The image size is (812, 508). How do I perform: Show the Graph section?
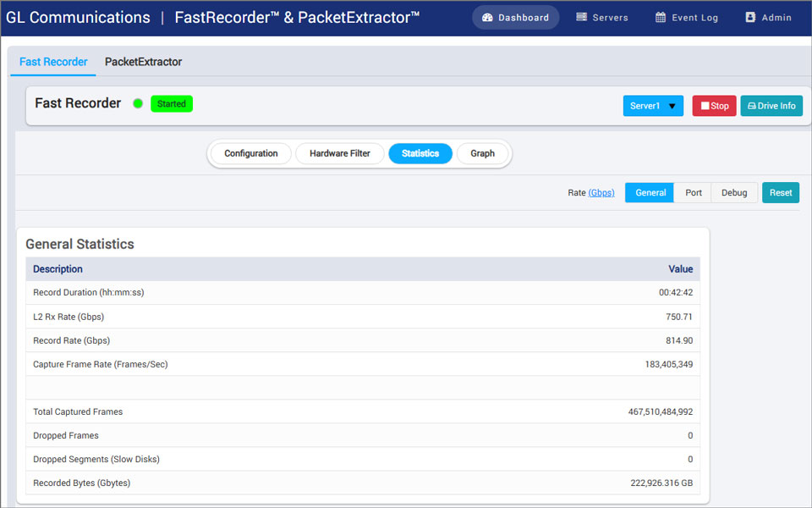(x=483, y=153)
